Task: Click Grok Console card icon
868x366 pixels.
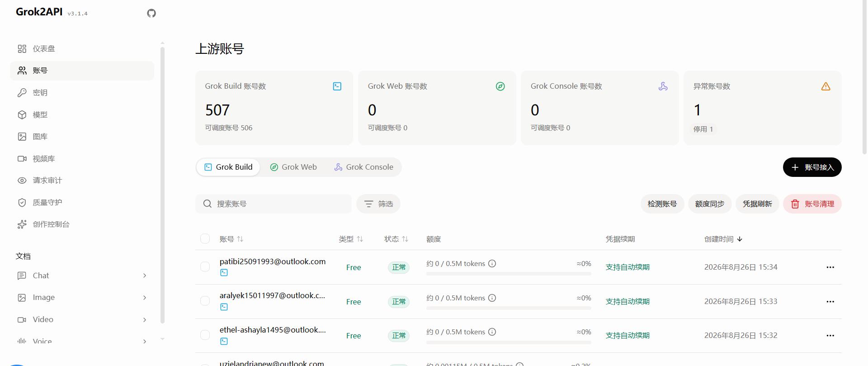Action: [x=663, y=86]
